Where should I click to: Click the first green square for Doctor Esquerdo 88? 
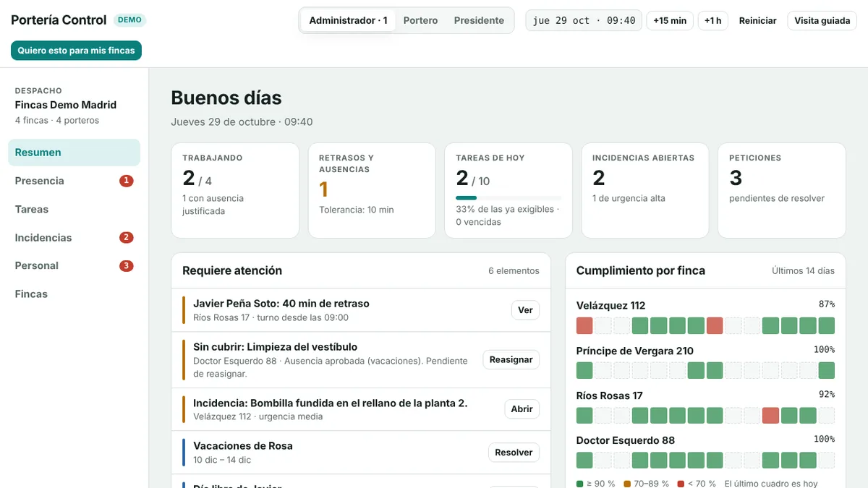coord(584,461)
